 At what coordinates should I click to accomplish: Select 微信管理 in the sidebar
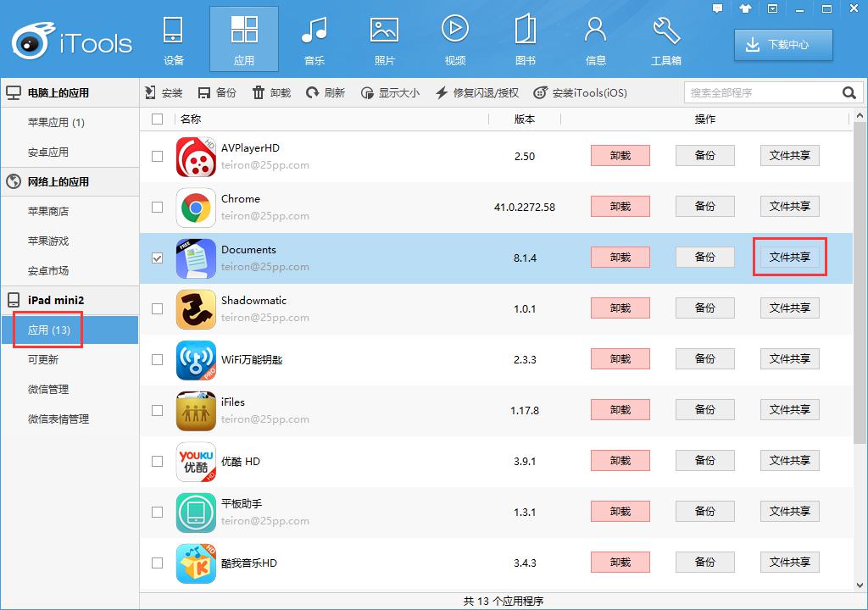pos(48,390)
